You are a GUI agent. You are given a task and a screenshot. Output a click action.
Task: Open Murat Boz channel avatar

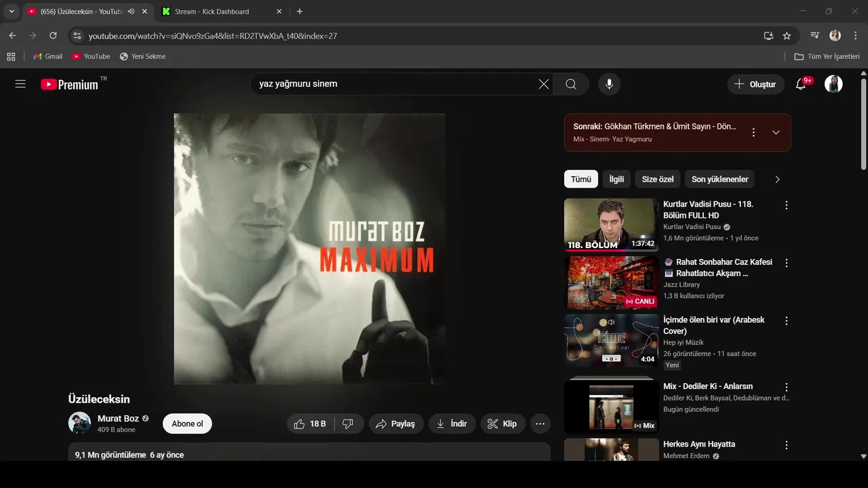(x=79, y=423)
